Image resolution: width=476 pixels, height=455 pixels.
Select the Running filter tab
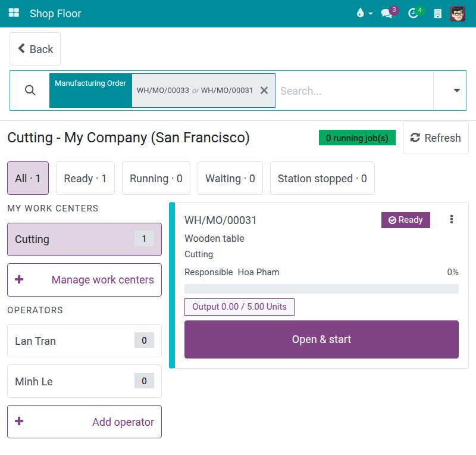[156, 178]
